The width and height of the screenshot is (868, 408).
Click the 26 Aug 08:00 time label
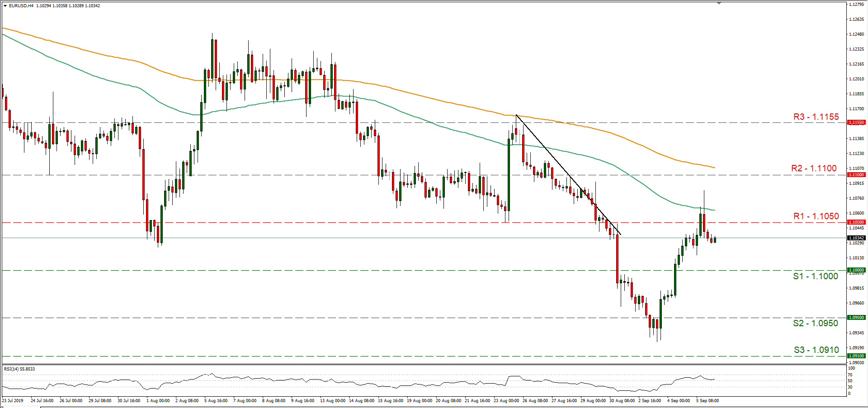535,401
